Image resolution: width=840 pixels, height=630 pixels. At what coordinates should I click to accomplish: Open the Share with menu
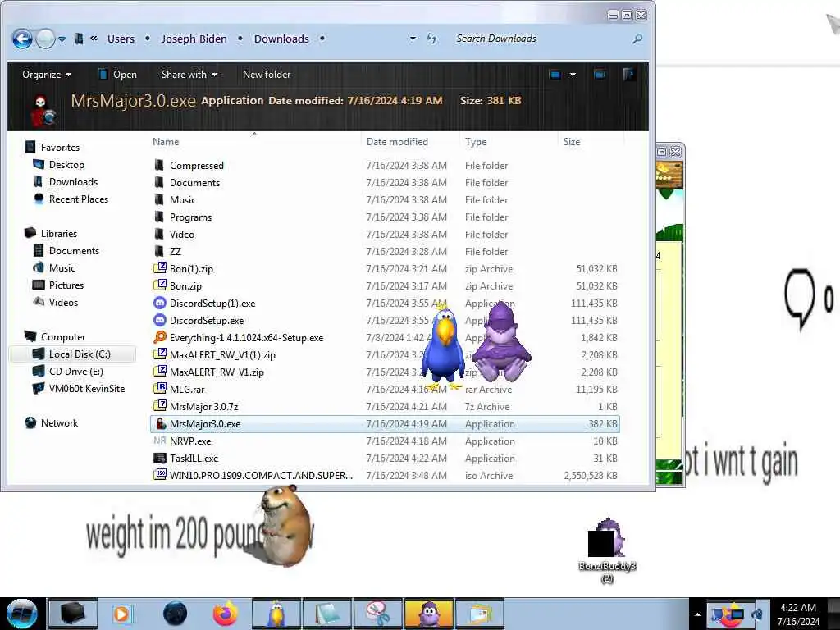(189, 75)
